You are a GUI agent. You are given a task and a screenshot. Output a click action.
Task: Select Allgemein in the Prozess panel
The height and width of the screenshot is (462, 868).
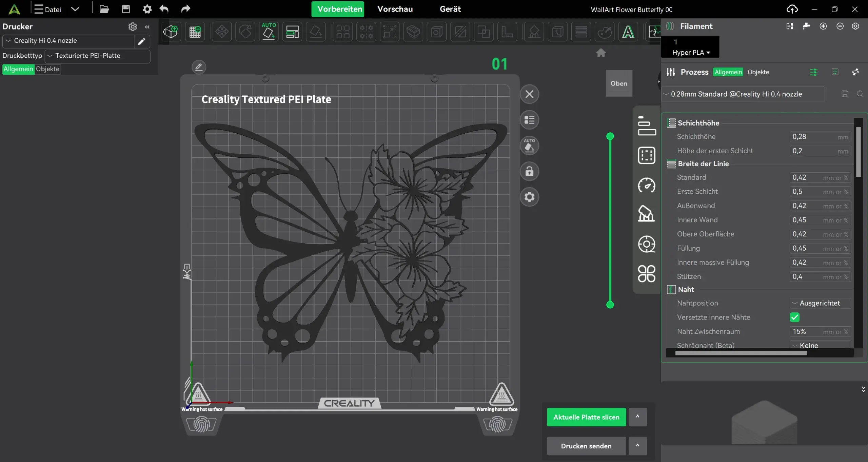728,72
